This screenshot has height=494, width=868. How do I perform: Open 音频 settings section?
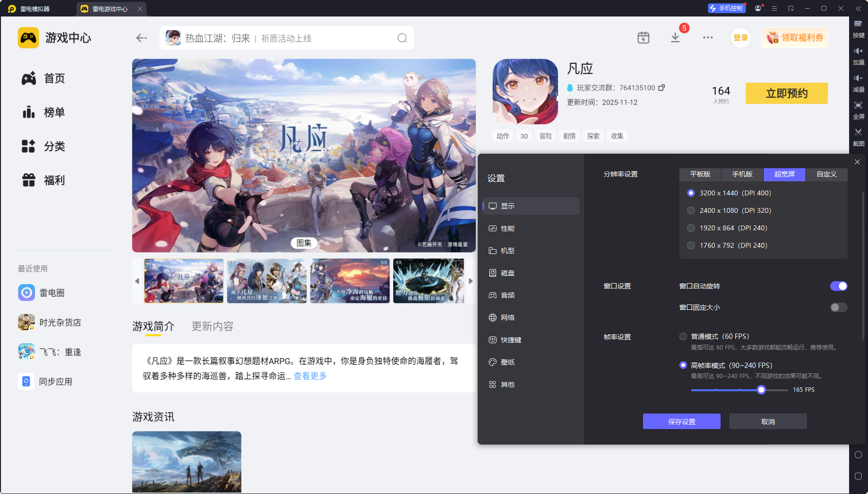point(531,295)
